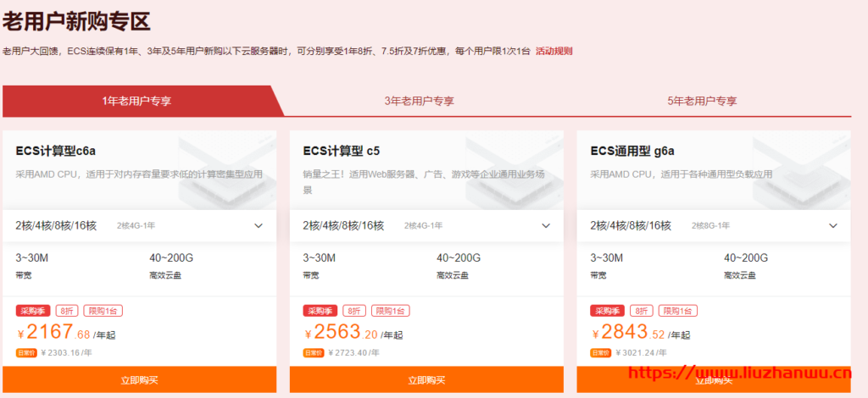868x398 pixels.
Task: Expand the ECS计算型 c5 core spec dropdown
Action: (547, 226)
